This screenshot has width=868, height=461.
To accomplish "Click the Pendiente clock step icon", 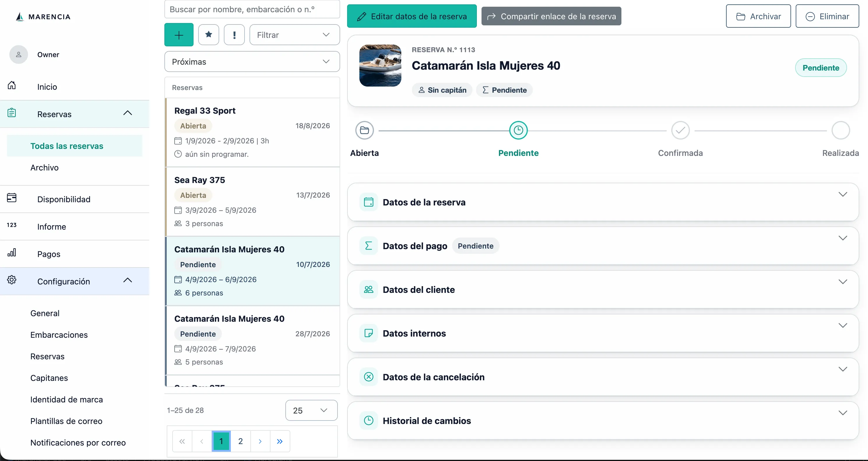I will click(518, 131).
